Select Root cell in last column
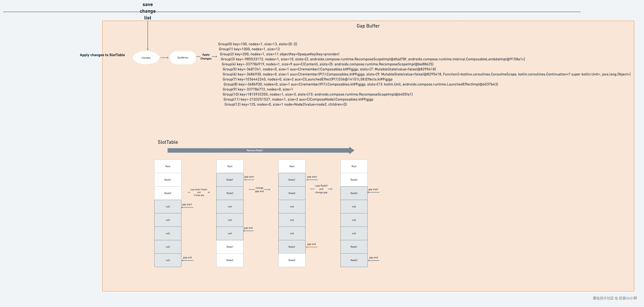 (354, 166)
